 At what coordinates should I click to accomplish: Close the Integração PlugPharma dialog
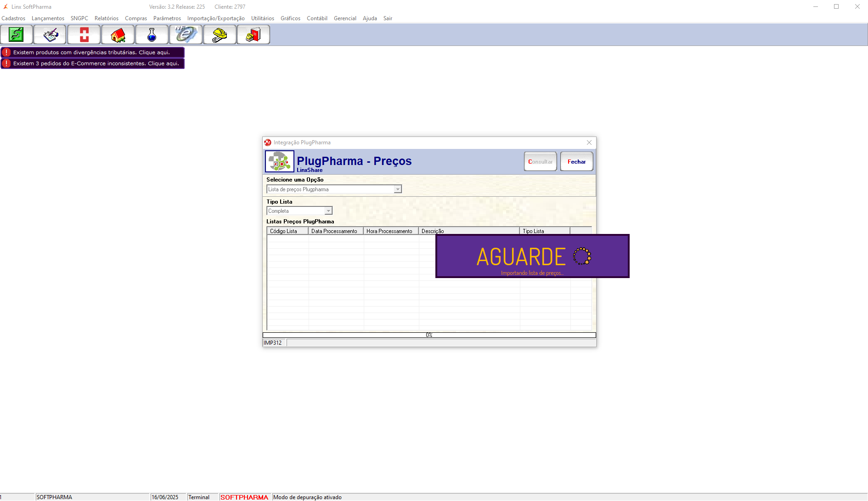(589, 142)
